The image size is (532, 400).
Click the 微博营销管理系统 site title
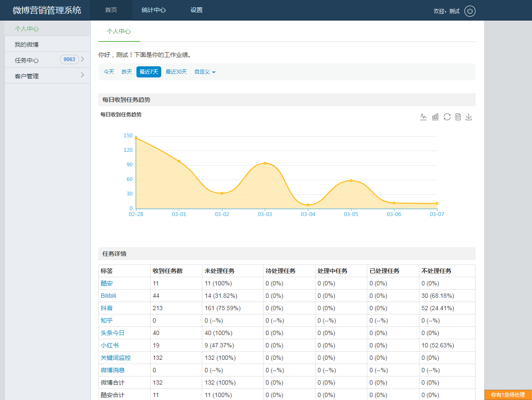[x=47, y=10]
